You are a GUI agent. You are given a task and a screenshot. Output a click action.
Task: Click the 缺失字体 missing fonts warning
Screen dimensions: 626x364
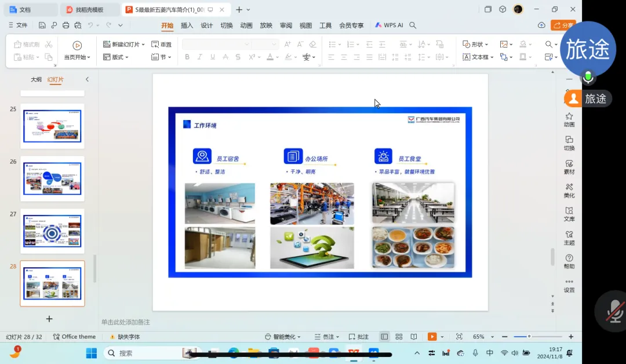pyautogui.click(x=125, y=337)
